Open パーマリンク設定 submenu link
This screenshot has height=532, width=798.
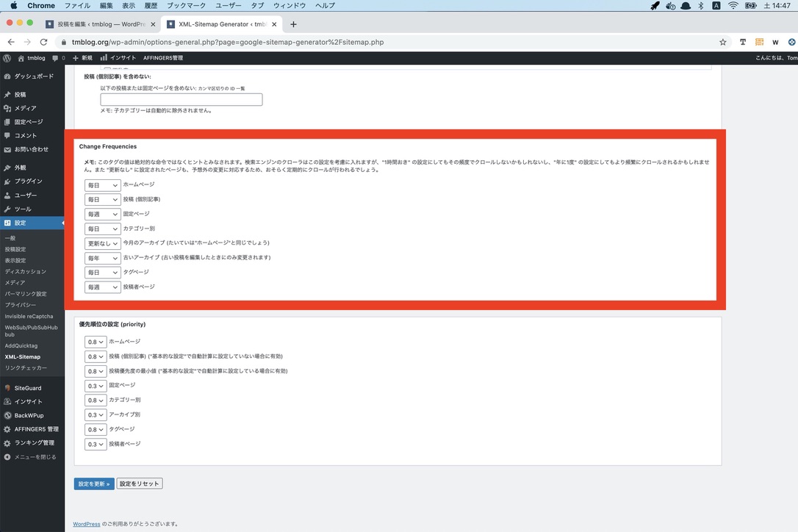[26, 294]
